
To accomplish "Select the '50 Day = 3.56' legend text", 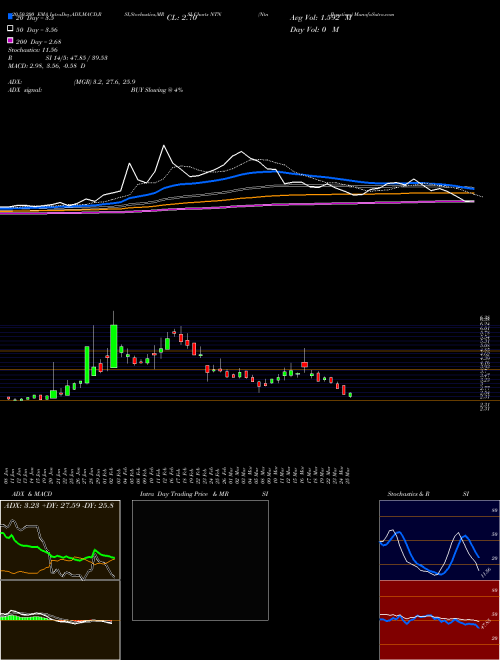I will tap(37, 30).
